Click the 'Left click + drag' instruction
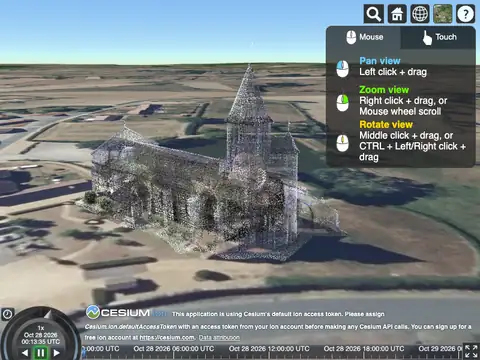This screenshot has height=360, width=480. [393, 72]
